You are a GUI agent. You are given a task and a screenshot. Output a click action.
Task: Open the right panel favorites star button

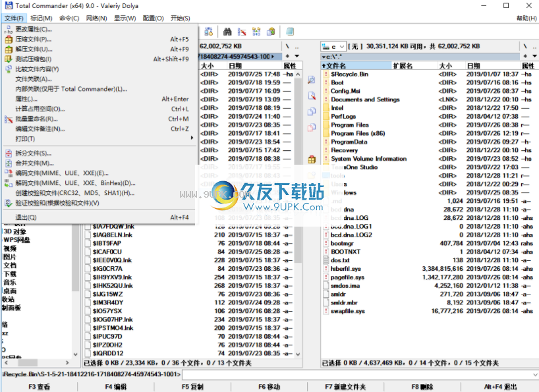(525, 56)
